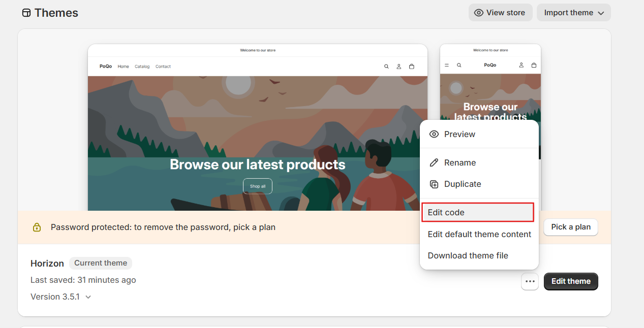This screenshot has width=644, height=328.
Task: Click the Pick a plan button
Action: click(x=571, y=227)
